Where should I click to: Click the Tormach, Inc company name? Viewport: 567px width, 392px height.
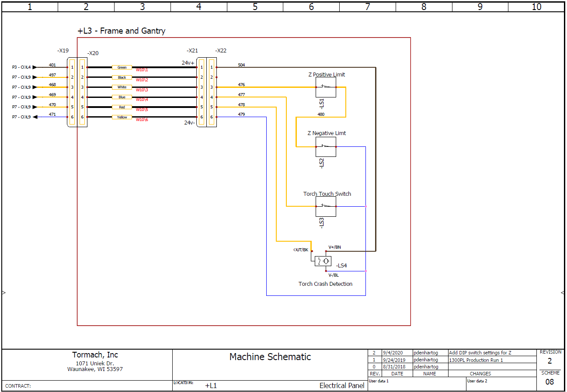point(95,355)
